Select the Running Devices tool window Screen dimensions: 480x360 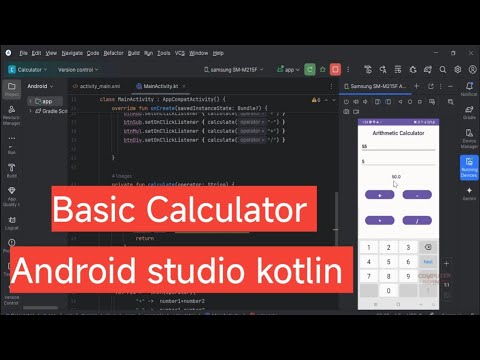[x=469, y=167]
